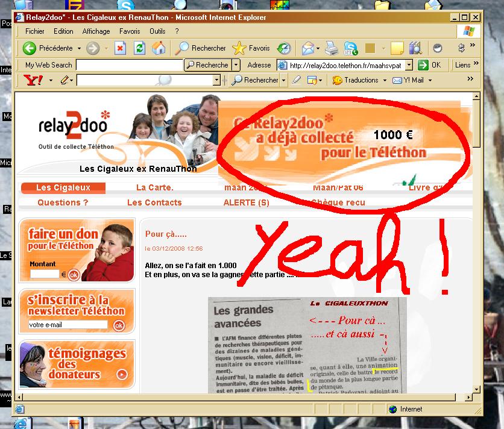Expand the Y! Mail dropdown arrow

[430, 80]
